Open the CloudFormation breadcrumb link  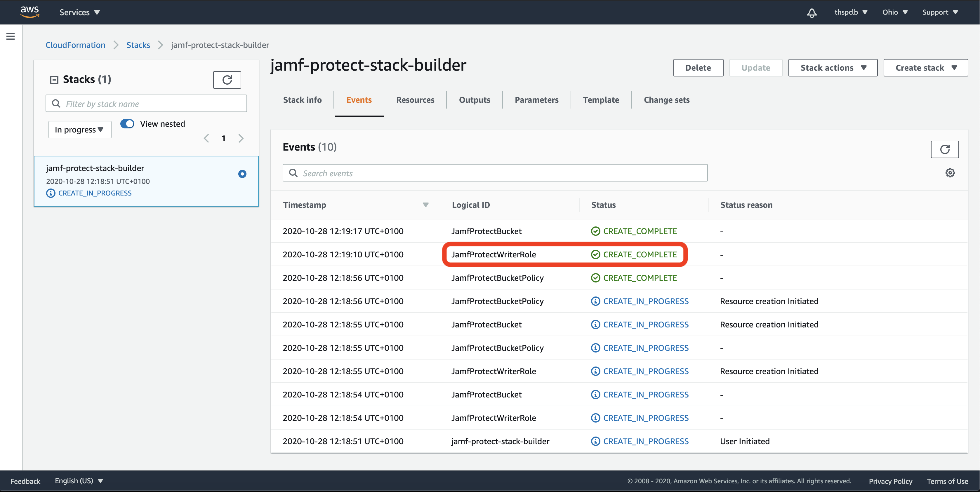[75, 45]
